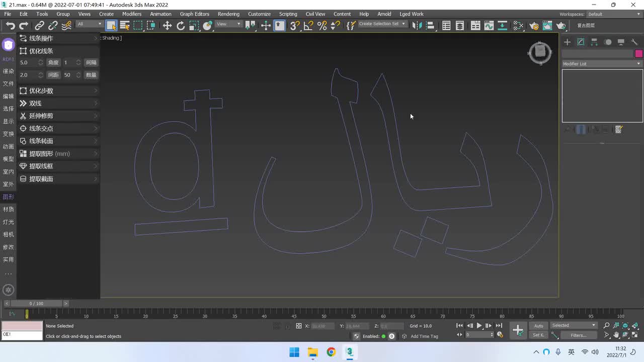The image size is (644, 362).
Task: Click the Undo arrow icon
Action: (10, 26)
